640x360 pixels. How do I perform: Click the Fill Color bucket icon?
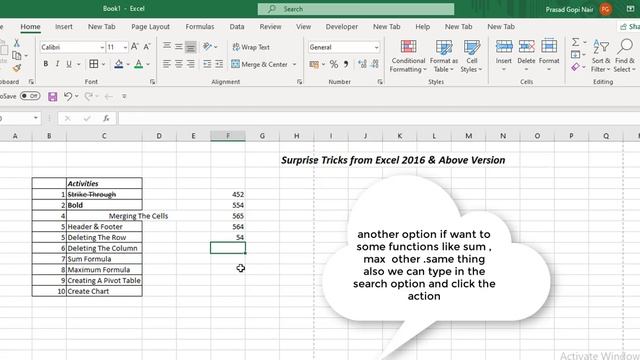(x=119, y=64)
